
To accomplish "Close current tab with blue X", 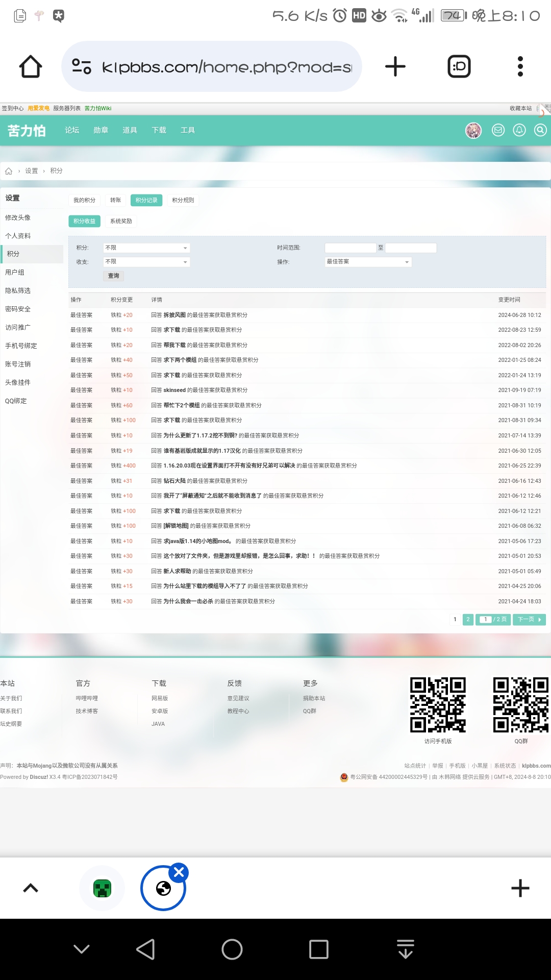I will pyautogui.click(x=179, y=872).
